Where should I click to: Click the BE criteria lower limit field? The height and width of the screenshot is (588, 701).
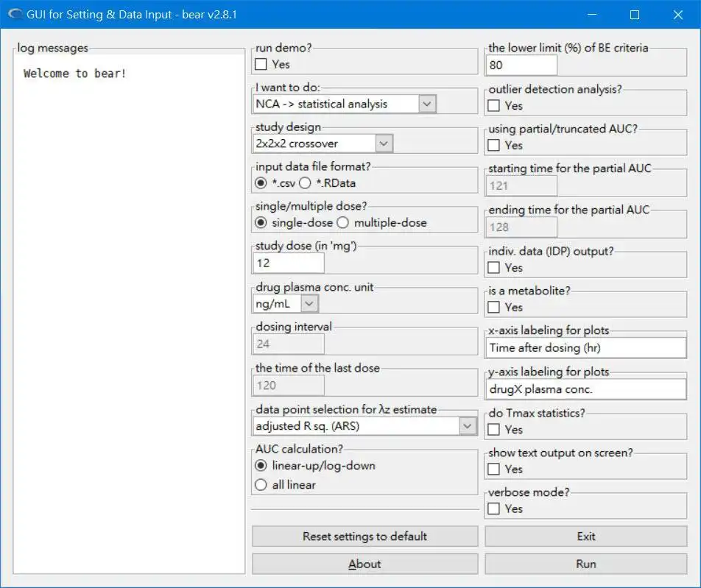pyautogui.click(x=521, y=65)
